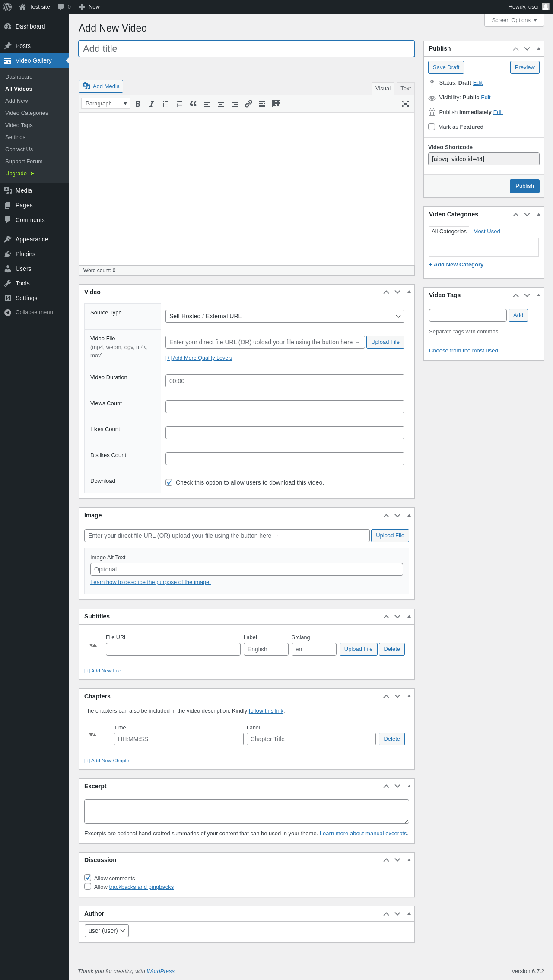The image size is (553, 980).
Task: Expand the Screen Options panel
Action: (x=514, y=20)
